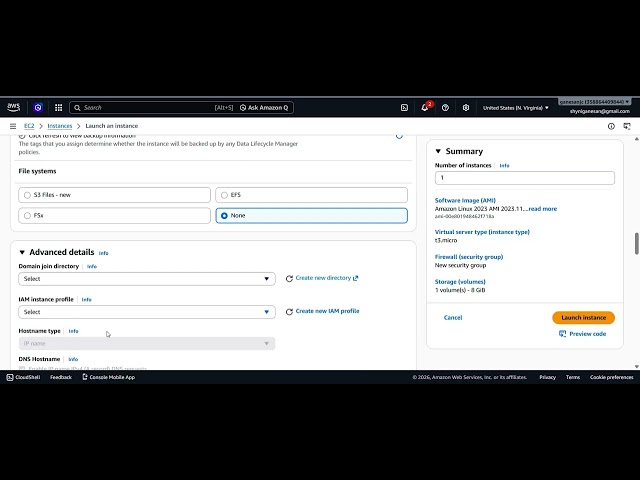
Task: Open the account menu dropdown
Action: pos(594,102)
